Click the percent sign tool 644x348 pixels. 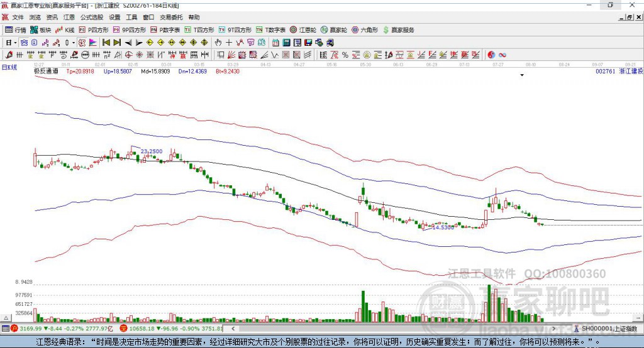click(345, 55)
